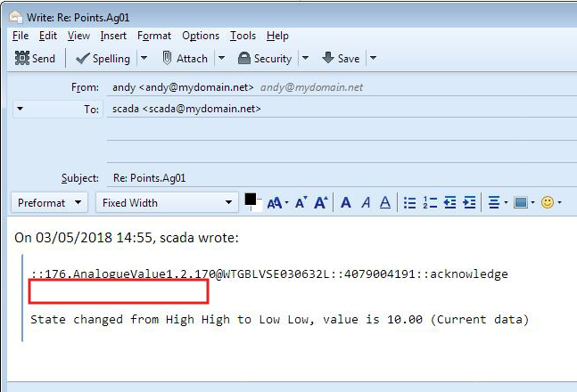This screenshot has height=392, width=577.
Task: Open the Fixed Width font dropdown
Action: [166, 203]
